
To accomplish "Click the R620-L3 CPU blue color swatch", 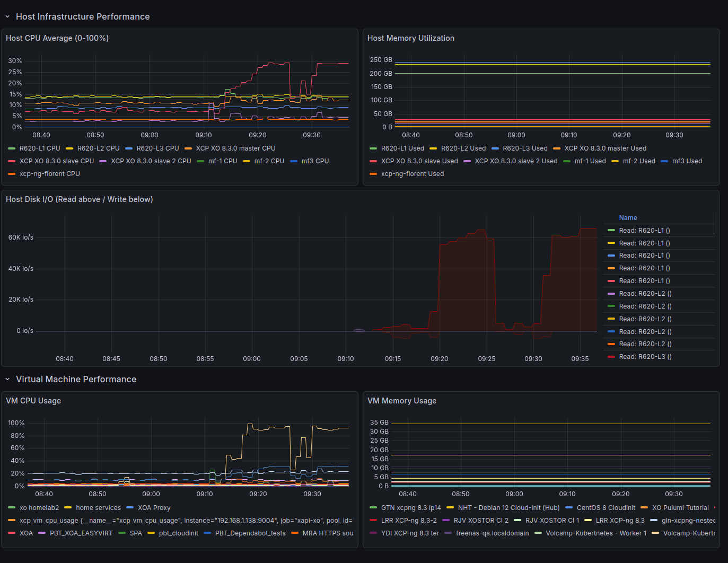I will [x=129, y=148].
